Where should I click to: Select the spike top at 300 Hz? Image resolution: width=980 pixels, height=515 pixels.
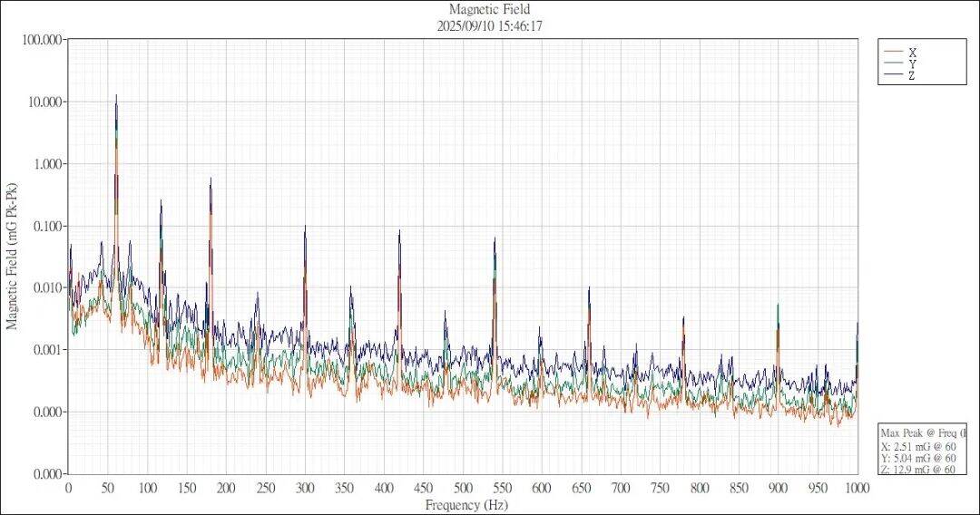[x=305, y=227]
